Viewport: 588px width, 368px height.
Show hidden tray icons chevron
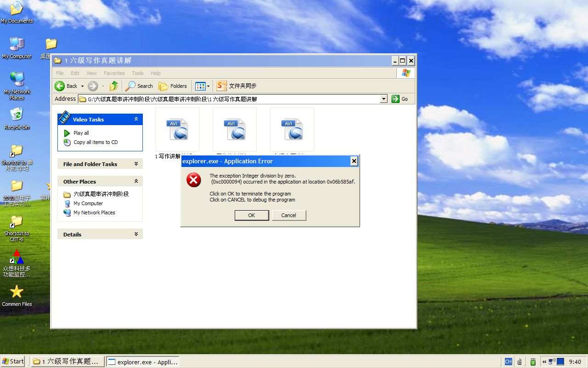pos(544,362)
